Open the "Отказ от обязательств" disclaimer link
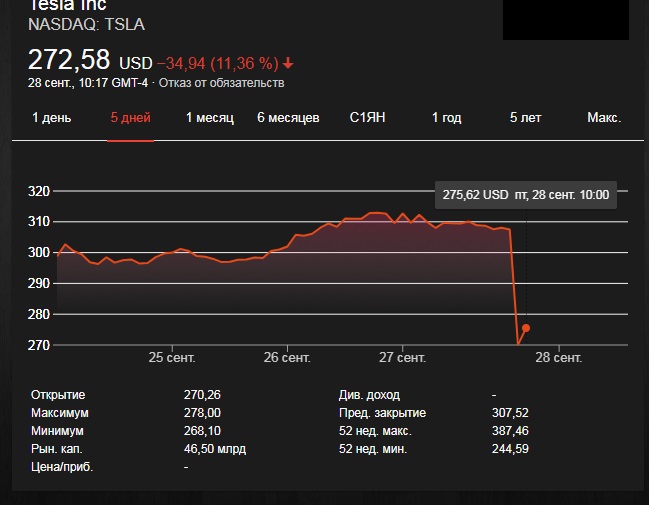Screen dimensions: 649x505 point(221,83)
